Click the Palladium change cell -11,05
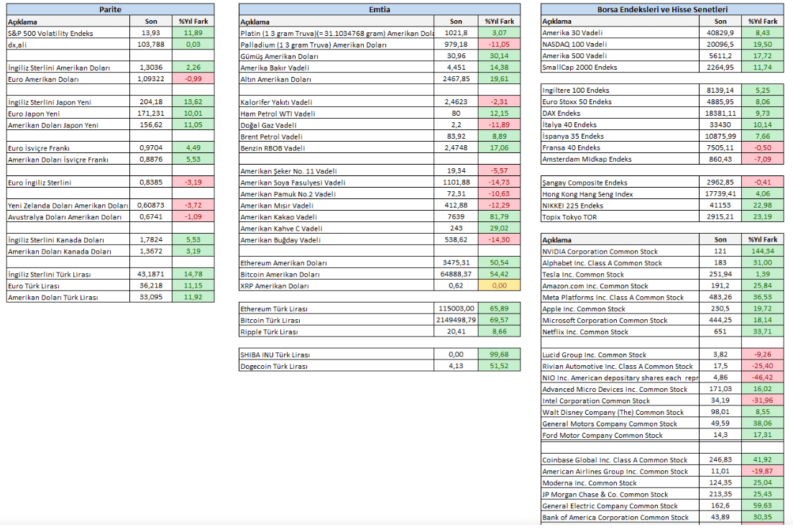The image size is (793, 532). pos(499,45)
